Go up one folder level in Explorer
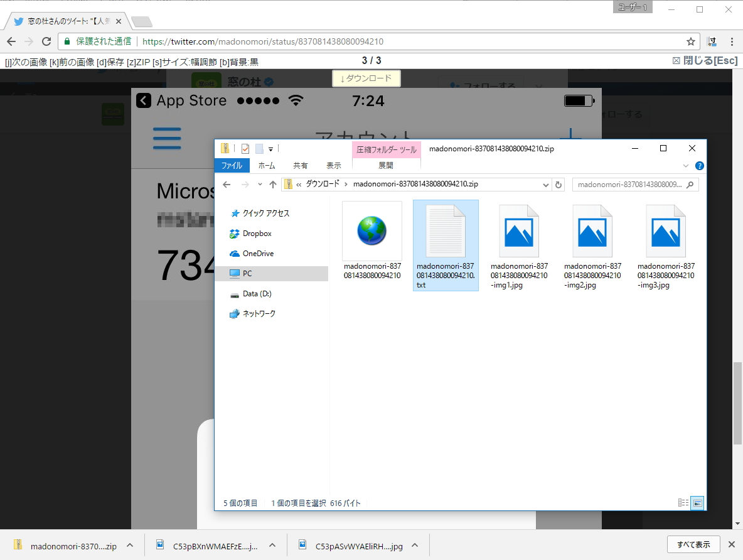743x560 pixels. coord(273,185)
